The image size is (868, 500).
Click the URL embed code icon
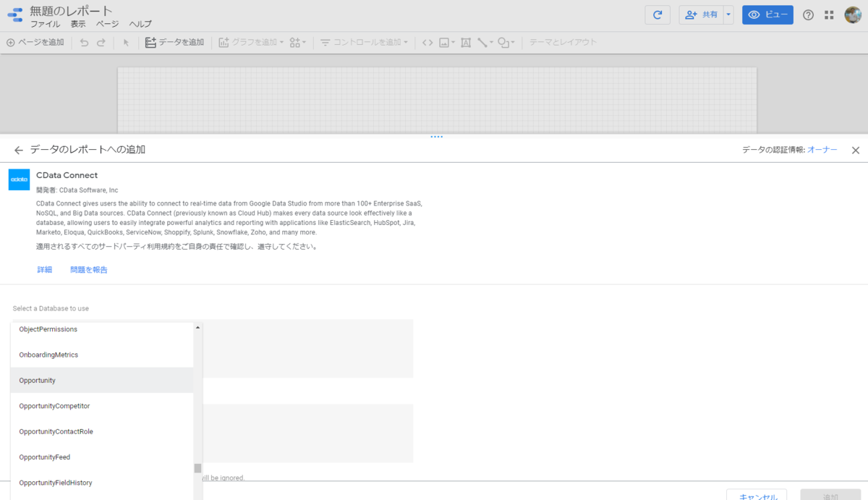pos(427,43)
